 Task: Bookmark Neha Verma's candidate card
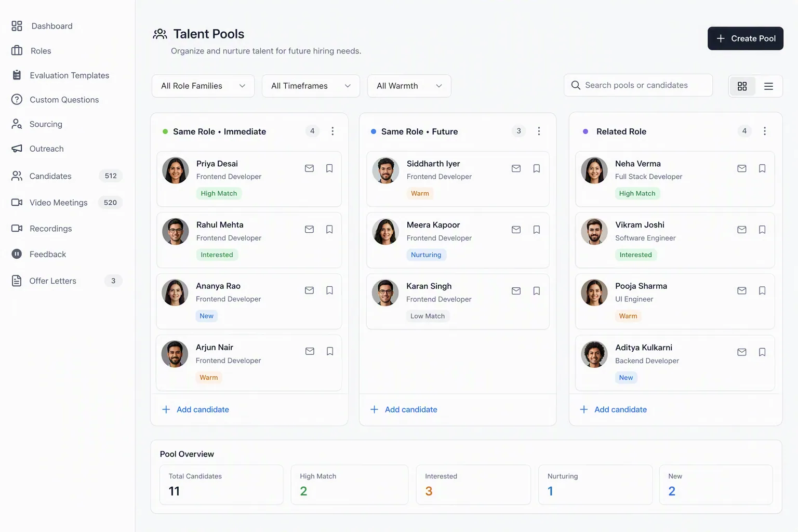[762, 168]
